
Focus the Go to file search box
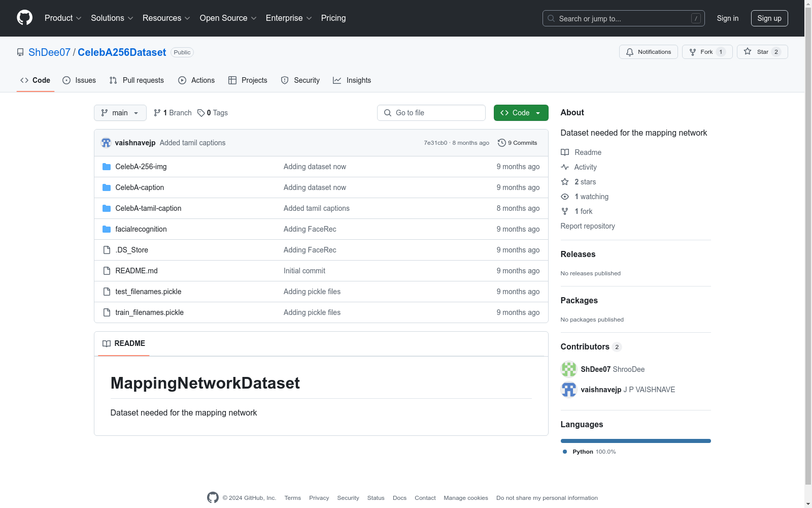coord(431,113)
